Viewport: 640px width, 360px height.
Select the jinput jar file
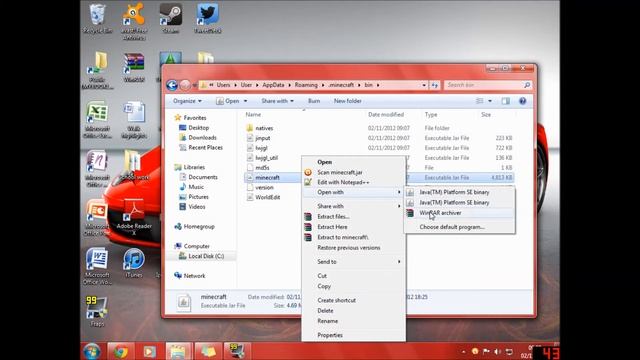pos(262,138)
